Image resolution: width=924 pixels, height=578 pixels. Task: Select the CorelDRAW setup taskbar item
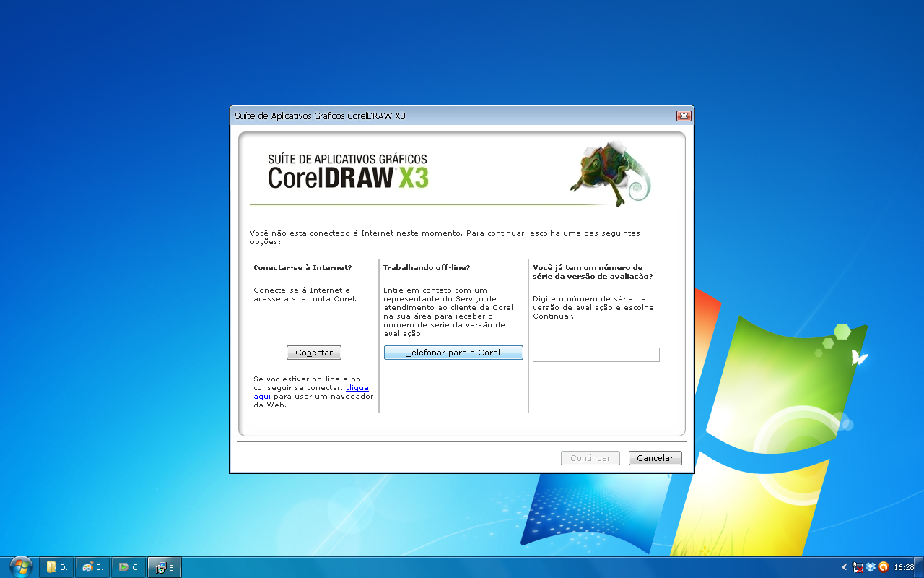pyautogui.click(x=165, y=567)
